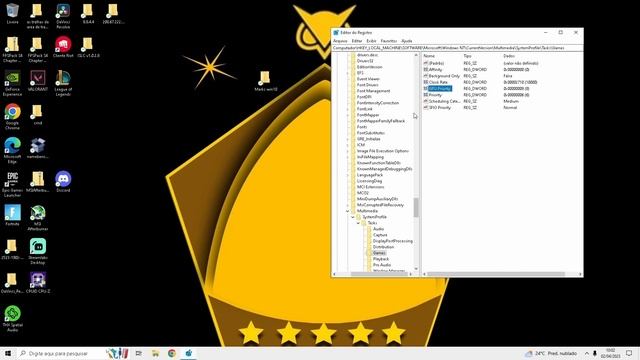Open the Exibir menu
The width and height of the screenshot is (640, 360).
(x=371, y=41)
